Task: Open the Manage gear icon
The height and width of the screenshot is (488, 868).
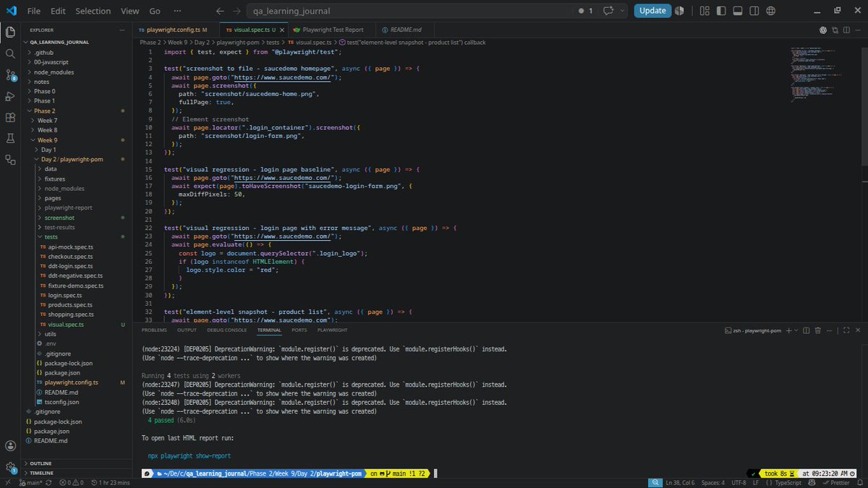Action: 10,468
